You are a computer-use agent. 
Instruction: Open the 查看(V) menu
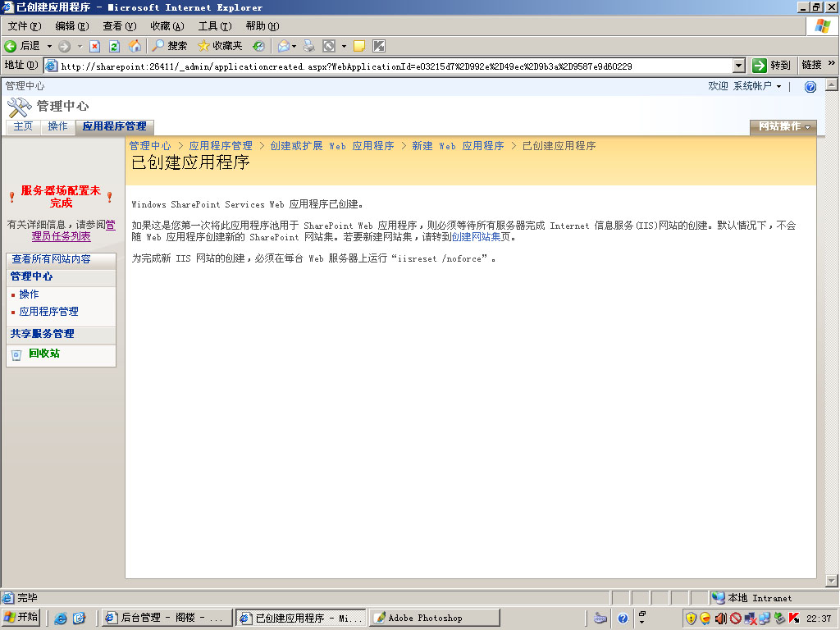120,25
